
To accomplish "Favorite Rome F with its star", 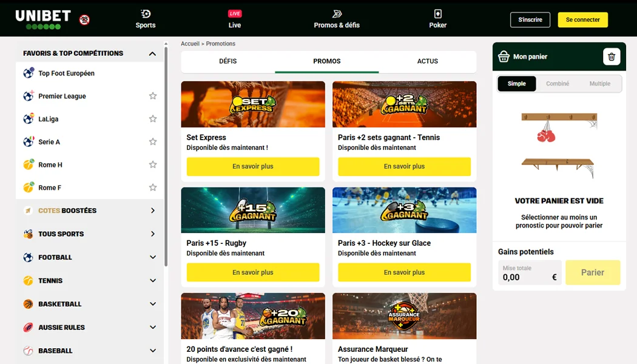I will tap(153, 187).
